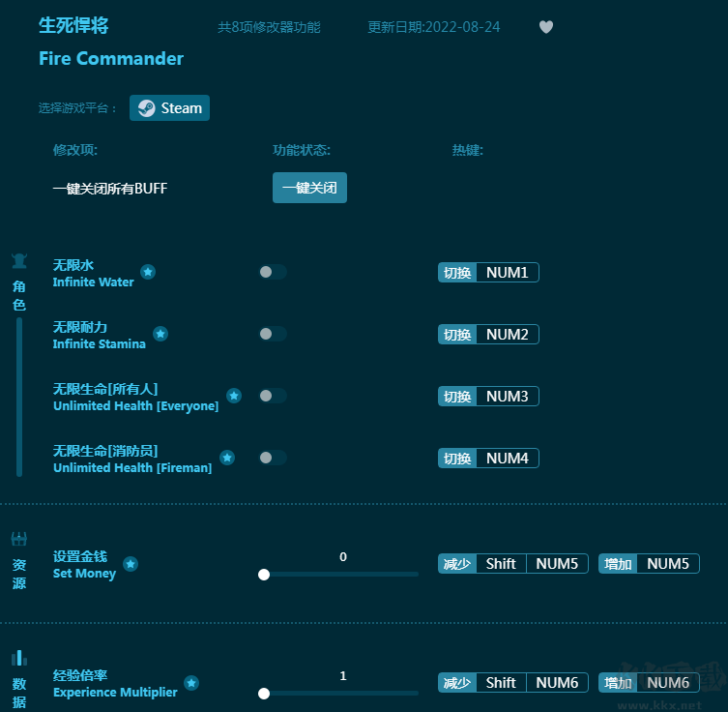Click the star icon beside Infinite Stamina
This screenshot has height=712, width=728.
coord(160,334)
